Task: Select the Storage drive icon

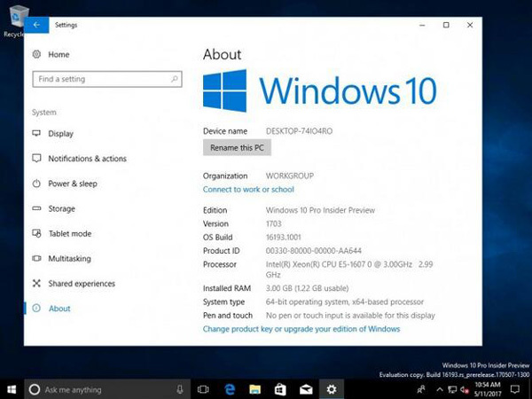Action: [x=36, y=208]
